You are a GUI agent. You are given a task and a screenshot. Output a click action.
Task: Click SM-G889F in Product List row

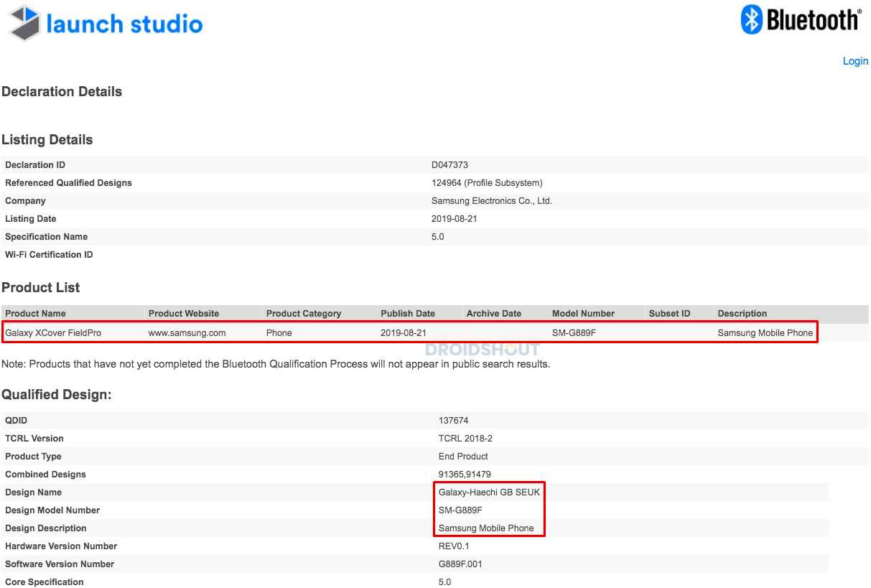[x=574, y=333]
